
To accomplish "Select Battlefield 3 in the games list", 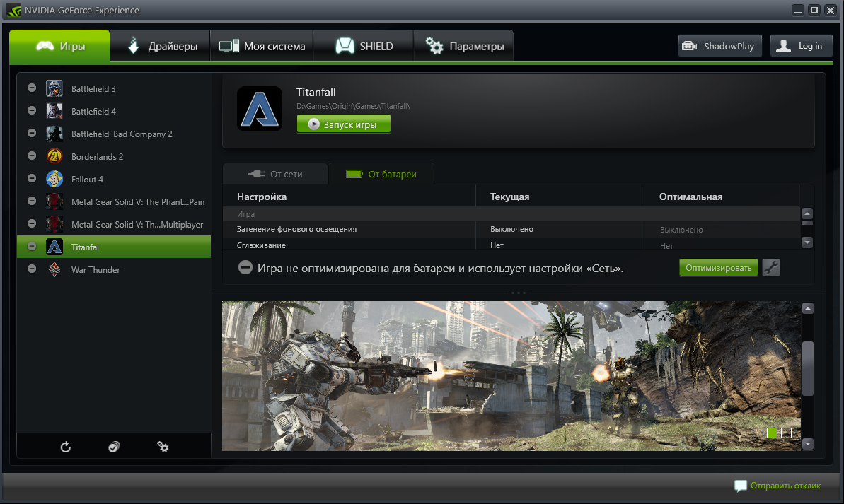I will click(114, 88).
